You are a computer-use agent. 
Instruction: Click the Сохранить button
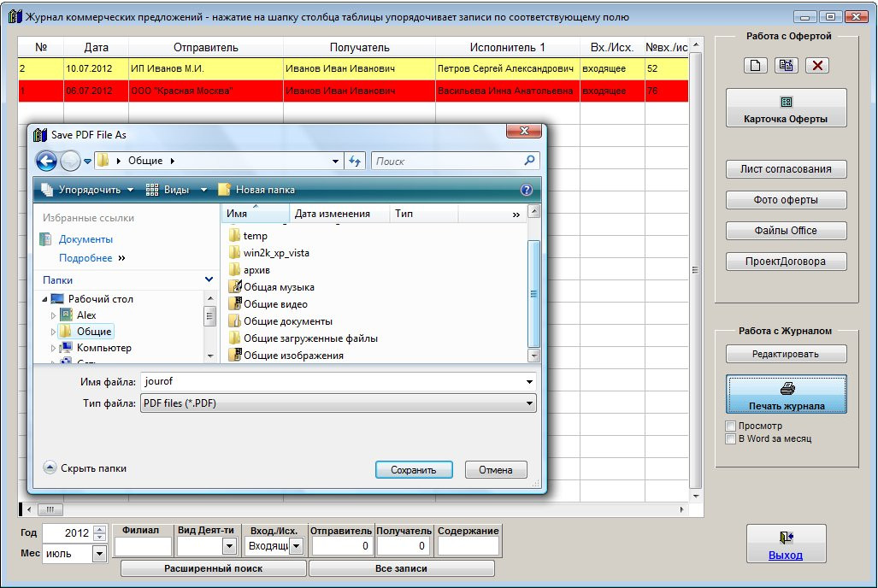(414, 470)
